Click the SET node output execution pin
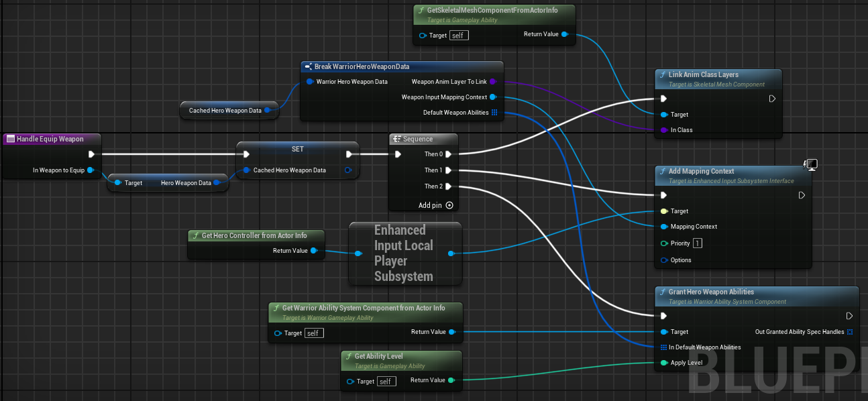Screen dimensions: 868x401 [349, 154]
